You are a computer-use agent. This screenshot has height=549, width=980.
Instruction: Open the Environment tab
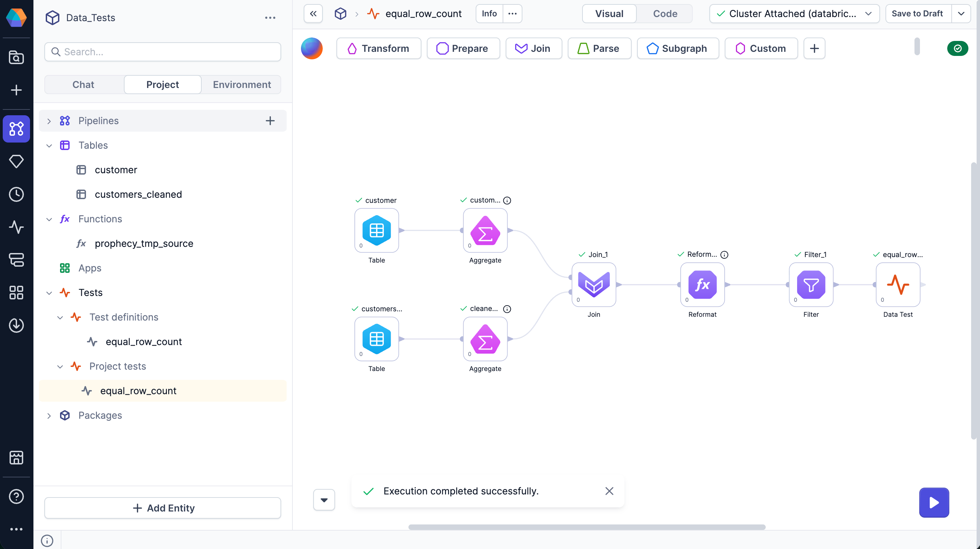[242, 85]
